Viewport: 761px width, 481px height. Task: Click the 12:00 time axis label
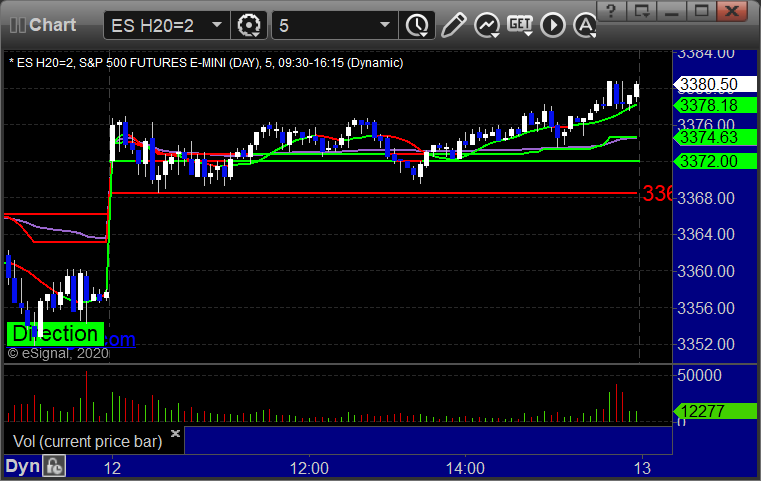click(x=309, y=468)
